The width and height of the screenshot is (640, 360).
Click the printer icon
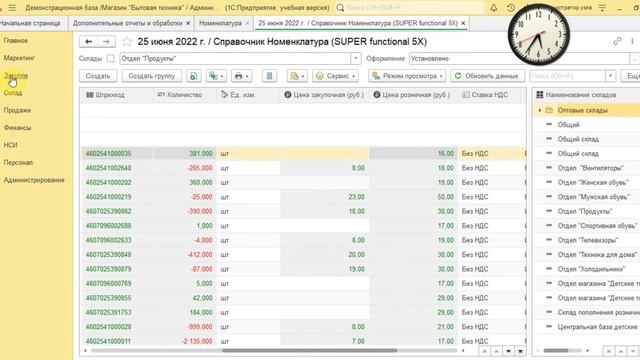pyautogui.click(x=238, y=76)
